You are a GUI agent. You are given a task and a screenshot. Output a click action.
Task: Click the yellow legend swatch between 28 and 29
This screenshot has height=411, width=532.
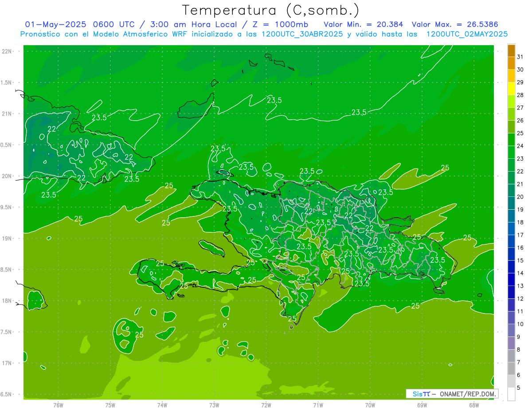tap(511, 89)
